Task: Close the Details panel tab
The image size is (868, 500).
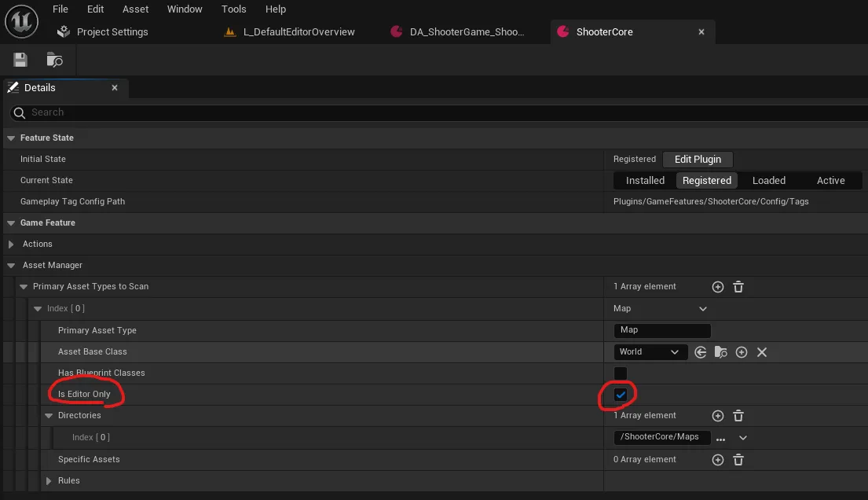Action: click(x=115, y=87)
